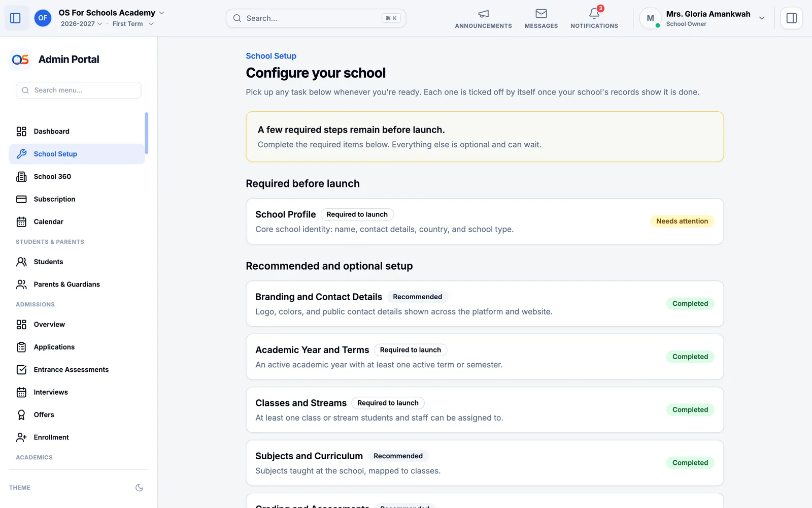The image size is (812, 508).
Task: Click the School Setup breadcrumb link
Action: point(271,56)
